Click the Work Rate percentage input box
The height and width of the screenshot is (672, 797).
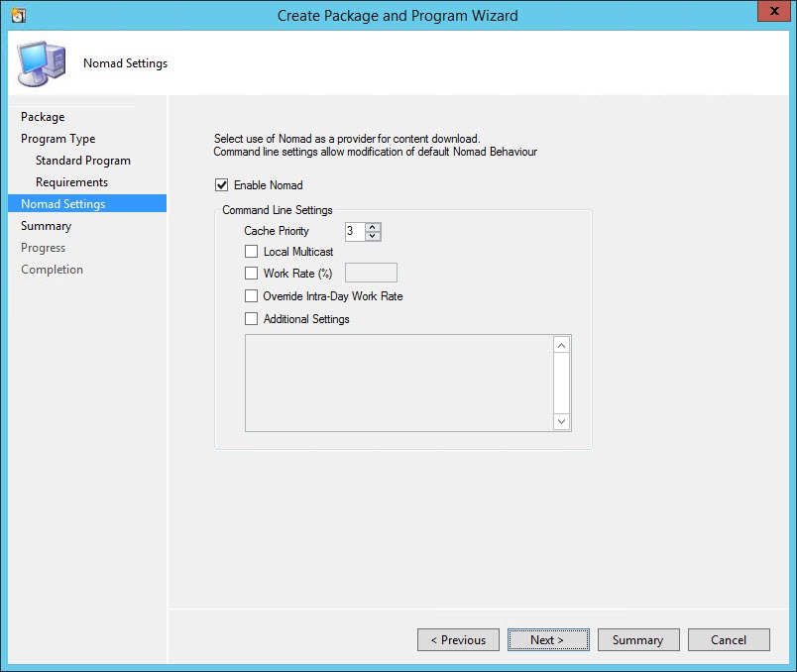(370, 274)
